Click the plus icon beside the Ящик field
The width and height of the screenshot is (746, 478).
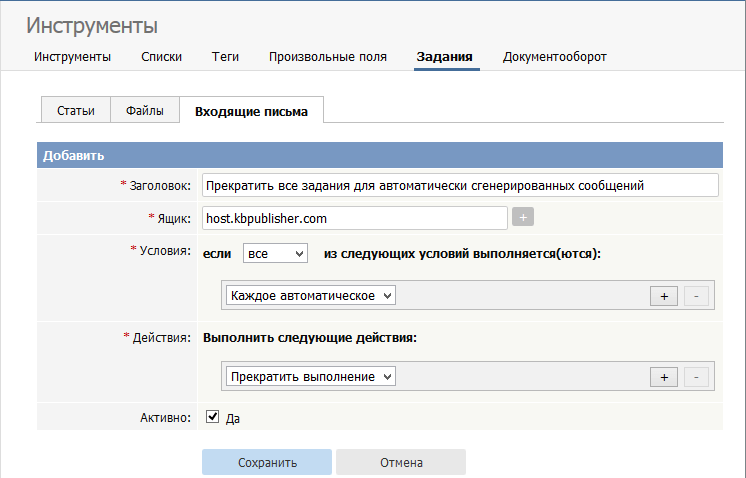522,217
